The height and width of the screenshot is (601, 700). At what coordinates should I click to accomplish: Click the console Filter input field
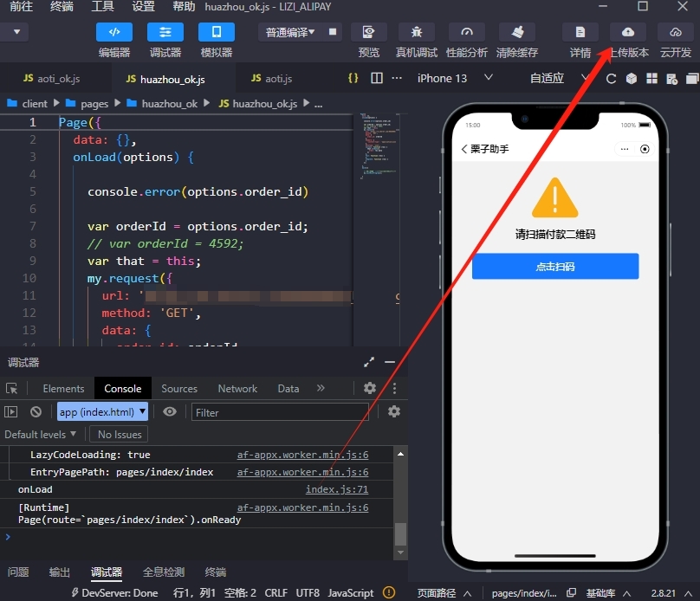click(279, 412)
